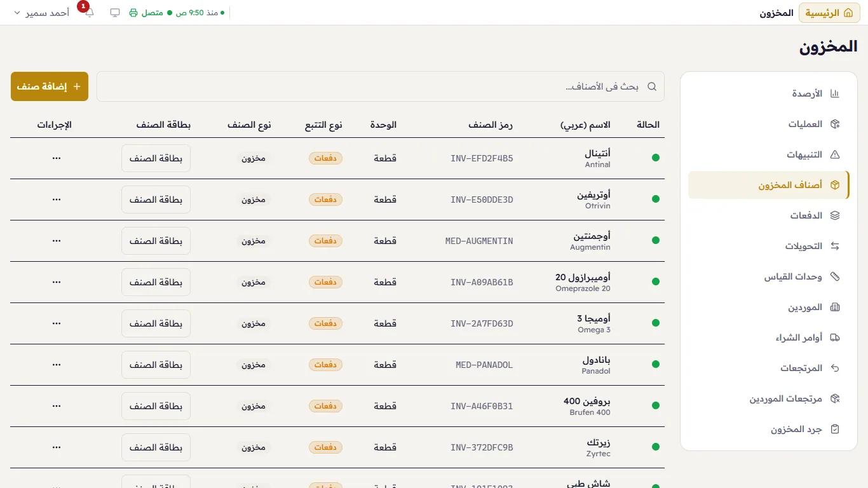Click the رمز الصنف column header

491,125
